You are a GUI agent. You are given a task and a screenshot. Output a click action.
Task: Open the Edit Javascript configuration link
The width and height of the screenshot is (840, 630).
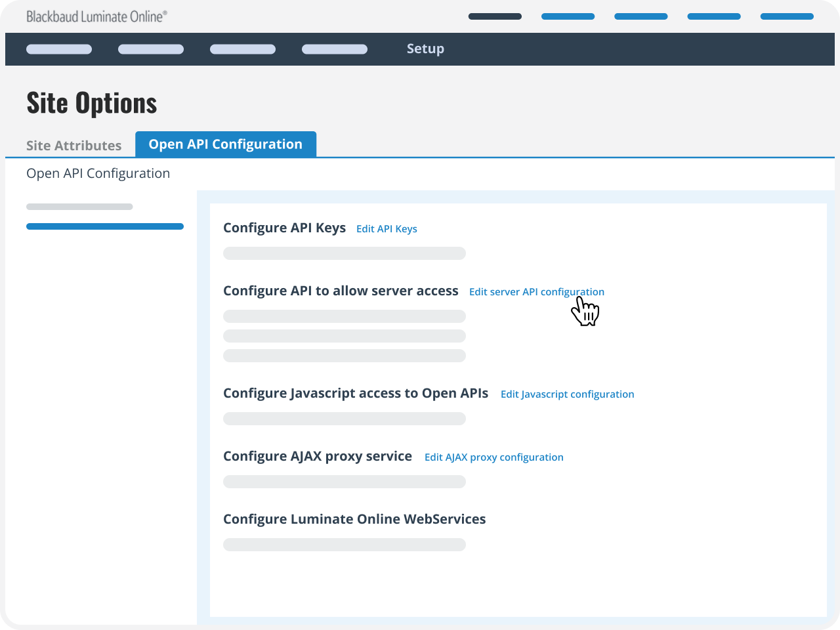pos(567,394)
